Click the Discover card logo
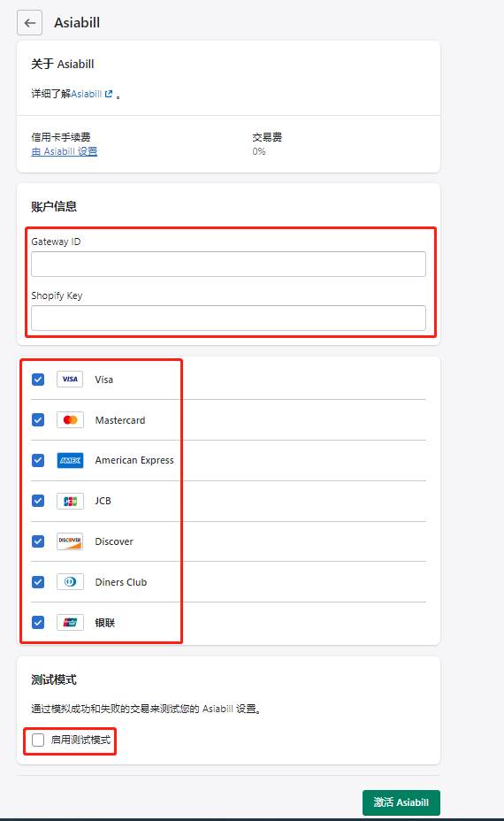 70,541
